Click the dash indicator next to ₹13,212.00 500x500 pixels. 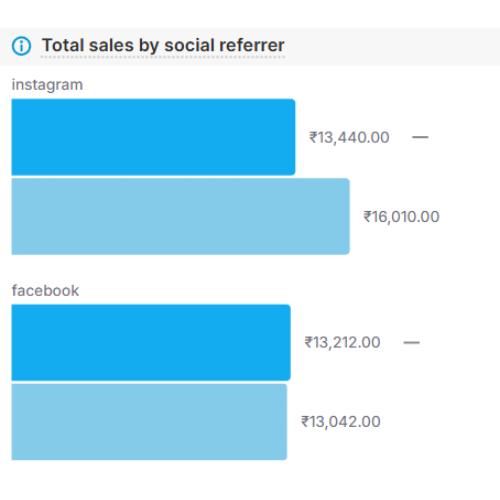[x=411, y=342]
